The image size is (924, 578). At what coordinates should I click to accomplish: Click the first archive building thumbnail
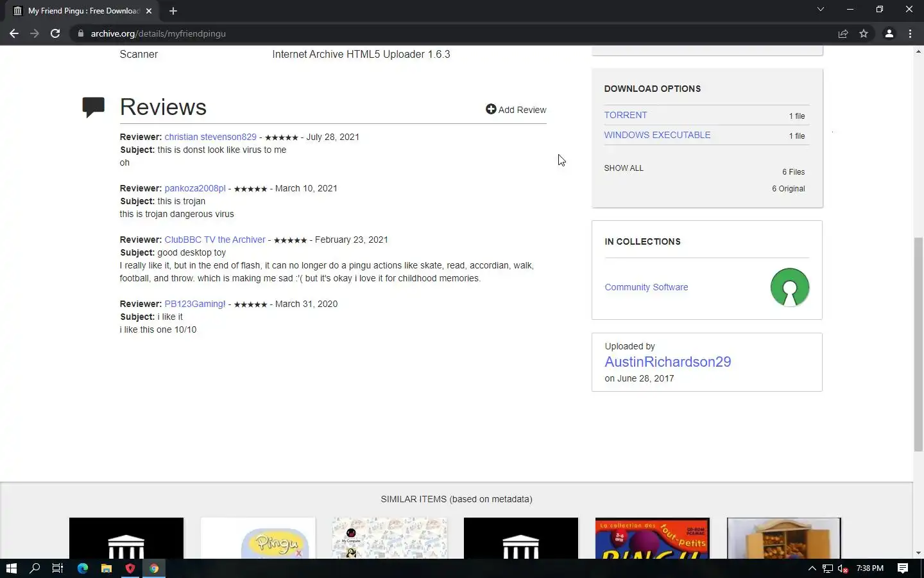tap(126, 538)
